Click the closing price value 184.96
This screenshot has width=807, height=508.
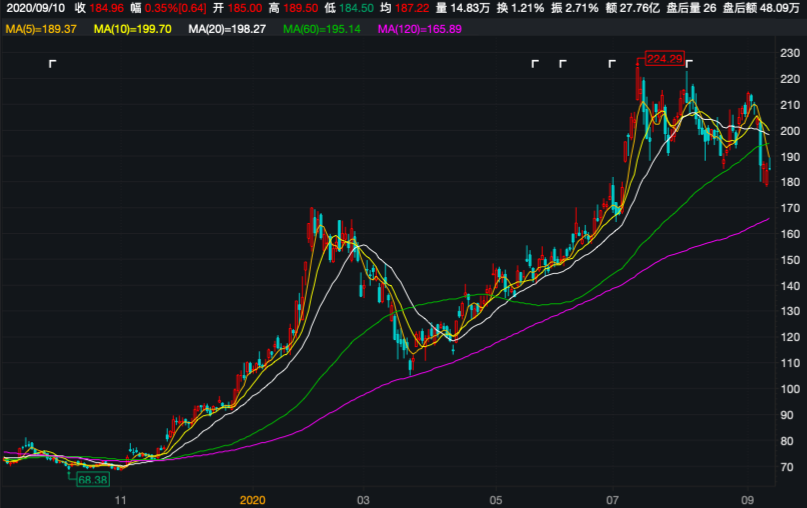click(108, 8)
